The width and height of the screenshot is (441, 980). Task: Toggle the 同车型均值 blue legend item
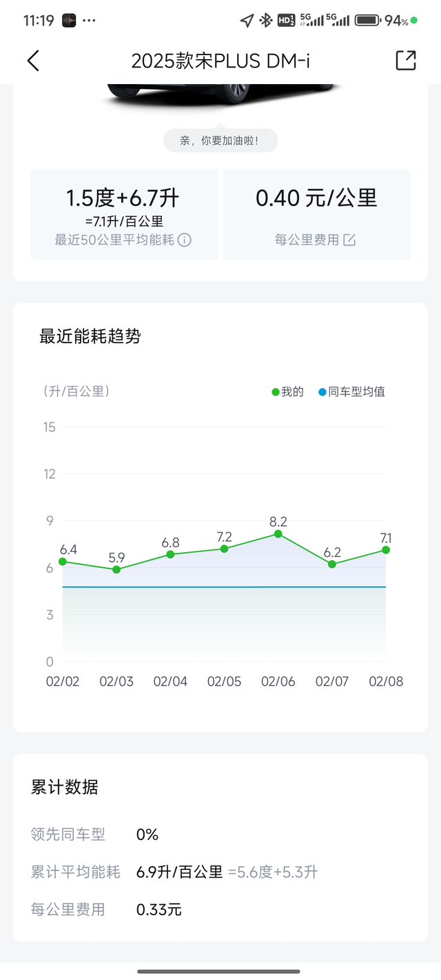pyautogui.click(x=351, y=392)
